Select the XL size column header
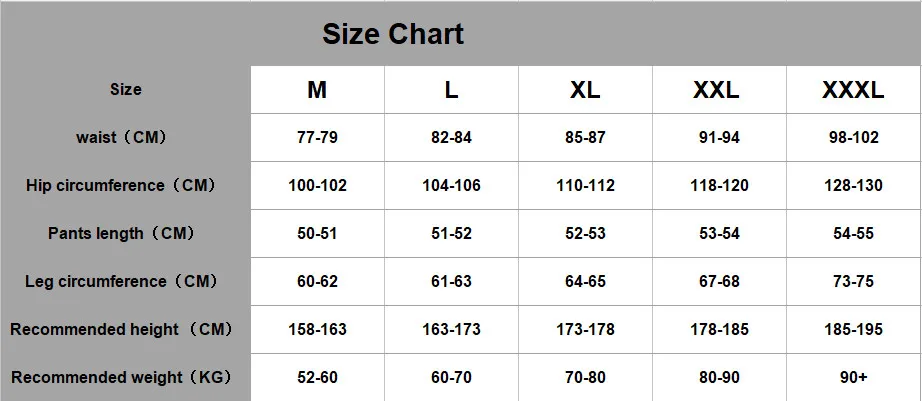The width and height of the screenshot is (922, 401). click(x=585, y=90)
